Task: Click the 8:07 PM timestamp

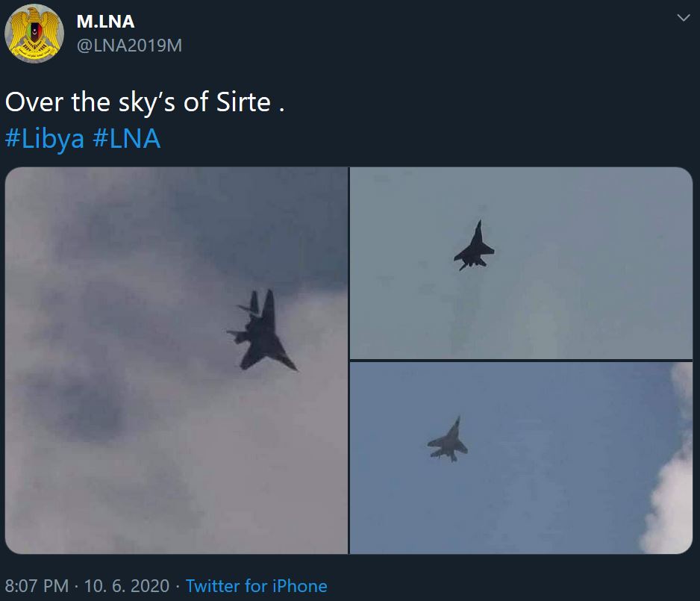Action: coord(37,586)
